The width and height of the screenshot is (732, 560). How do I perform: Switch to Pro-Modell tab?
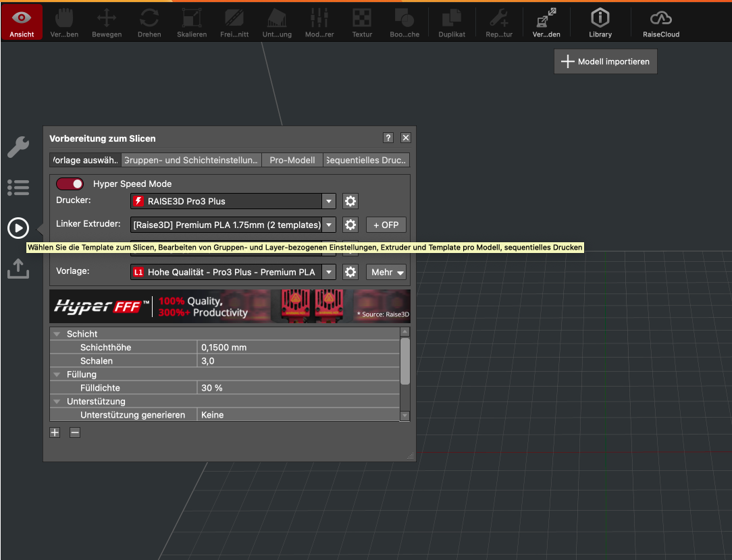[x=292, y=160]
